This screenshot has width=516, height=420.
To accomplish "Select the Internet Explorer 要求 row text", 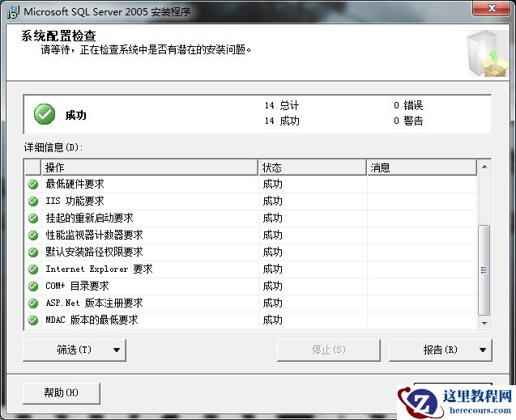I will (99, 269).
